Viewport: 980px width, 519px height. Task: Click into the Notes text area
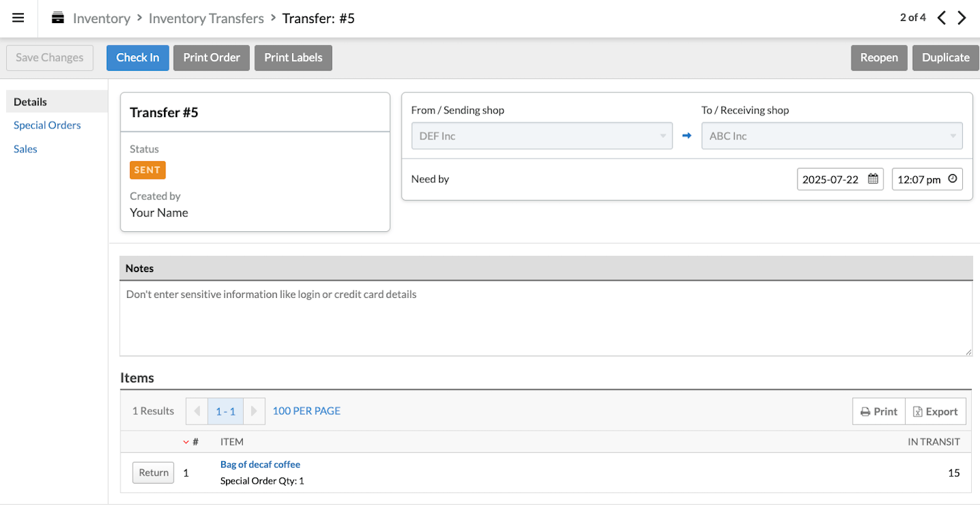(546, 318)
